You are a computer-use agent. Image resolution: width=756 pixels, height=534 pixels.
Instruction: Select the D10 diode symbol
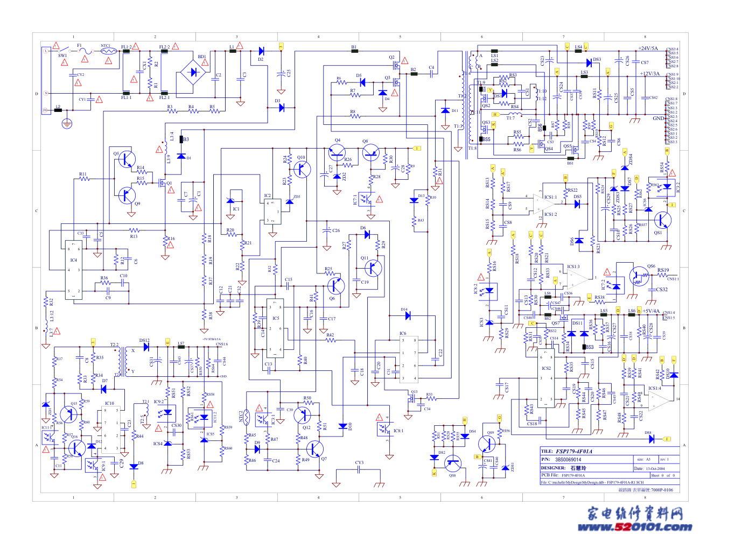[342, 426]
